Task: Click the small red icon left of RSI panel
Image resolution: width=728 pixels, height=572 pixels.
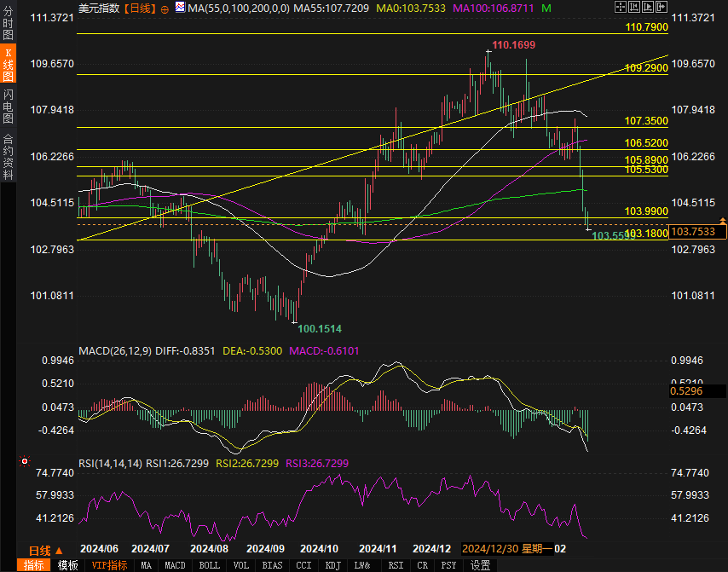Action: coord(24,461)
